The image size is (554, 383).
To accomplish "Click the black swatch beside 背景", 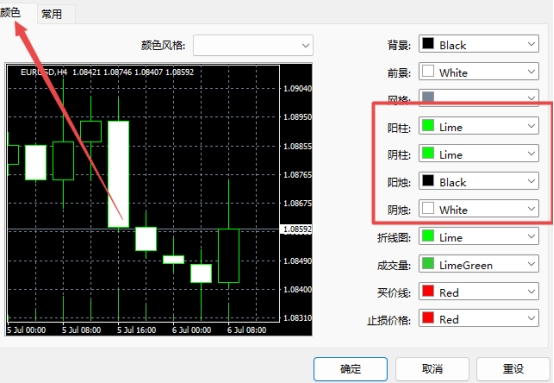I will click(428, 43).
